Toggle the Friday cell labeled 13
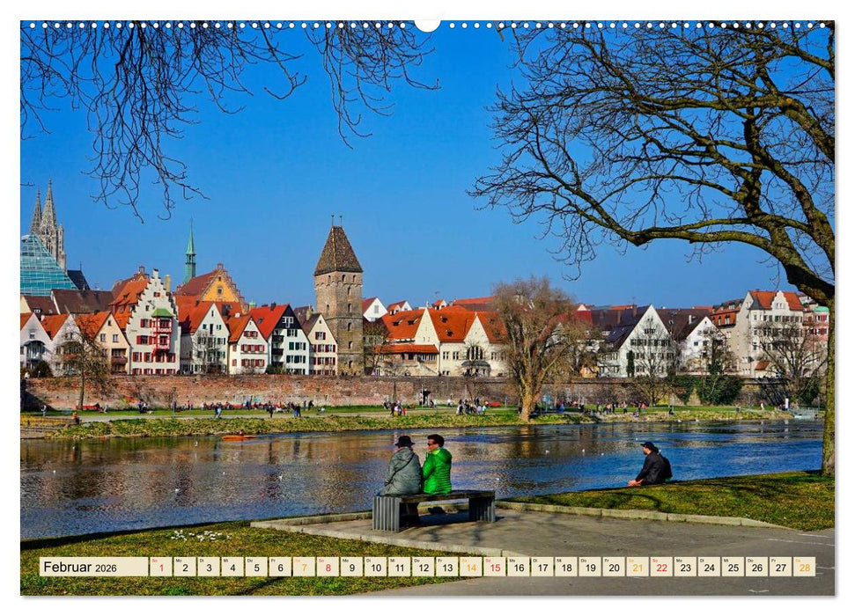This screenshot has width=855, height=616. tap(446, 568)
